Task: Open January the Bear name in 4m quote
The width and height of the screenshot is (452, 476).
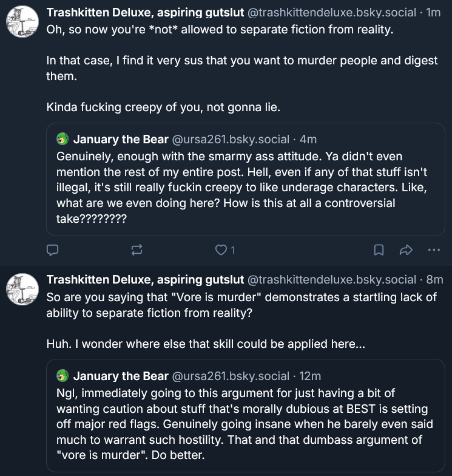Action: coord(121,140)
